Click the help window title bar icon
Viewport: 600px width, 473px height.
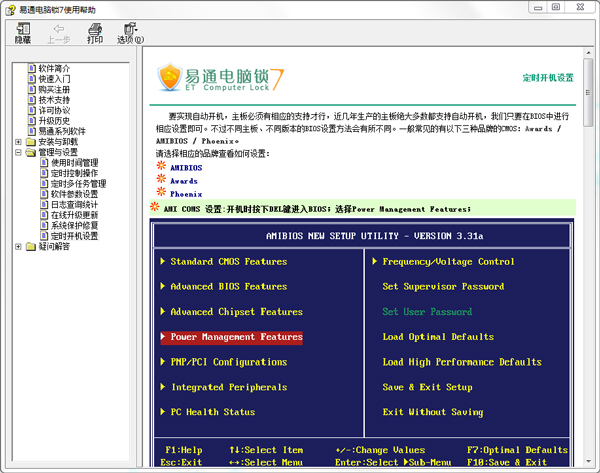(x=10, y=10)
